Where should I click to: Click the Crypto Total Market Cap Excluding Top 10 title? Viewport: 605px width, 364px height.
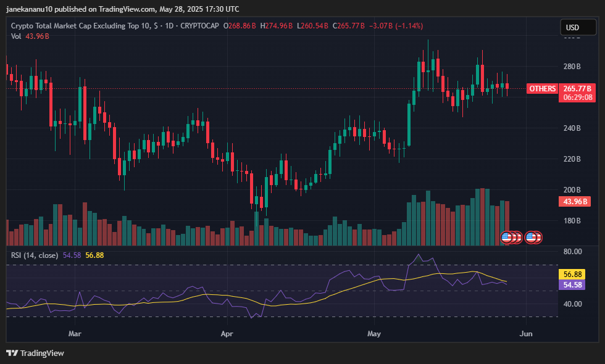(x=81, y=26)
